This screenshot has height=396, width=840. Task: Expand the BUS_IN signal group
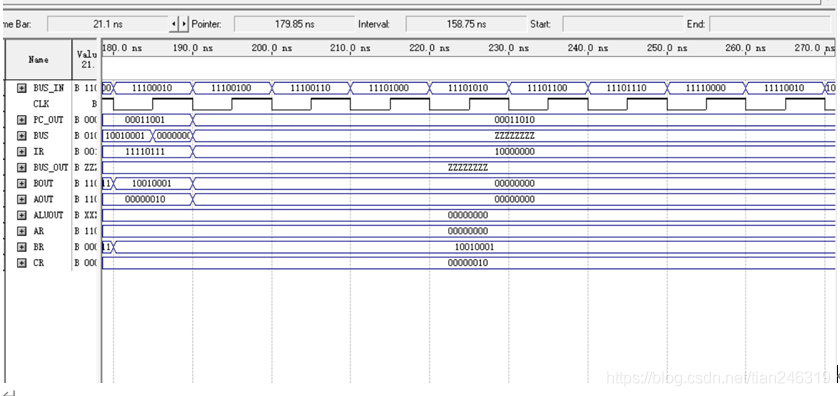click(21, 88)
